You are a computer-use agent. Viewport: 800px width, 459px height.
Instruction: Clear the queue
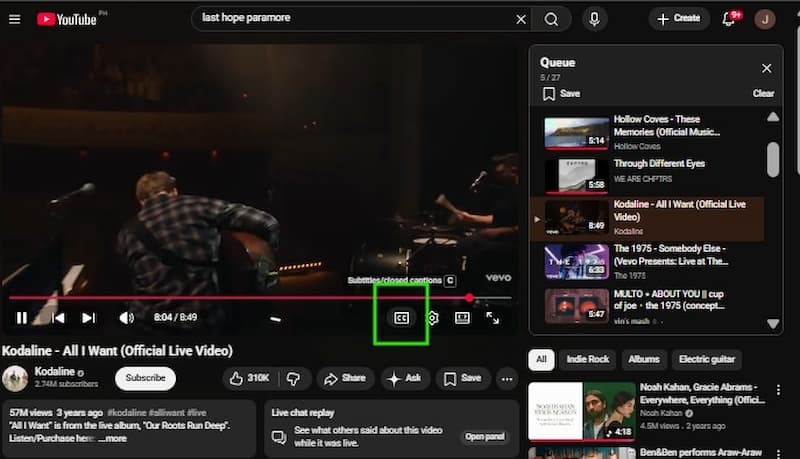pos(763,93)
